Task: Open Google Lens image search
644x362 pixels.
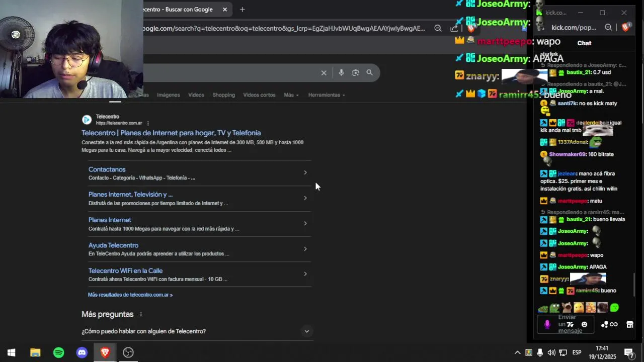Action: (x=355, y=73)
